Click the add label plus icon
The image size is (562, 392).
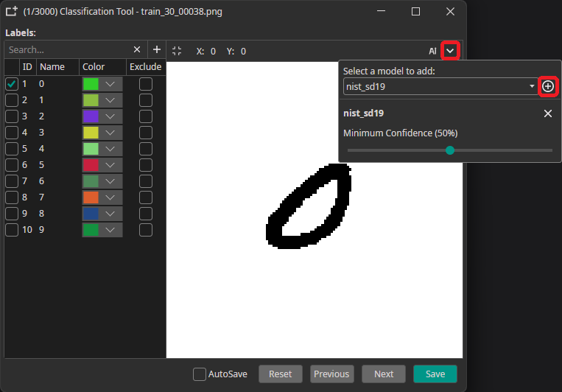tap(156, 49)
